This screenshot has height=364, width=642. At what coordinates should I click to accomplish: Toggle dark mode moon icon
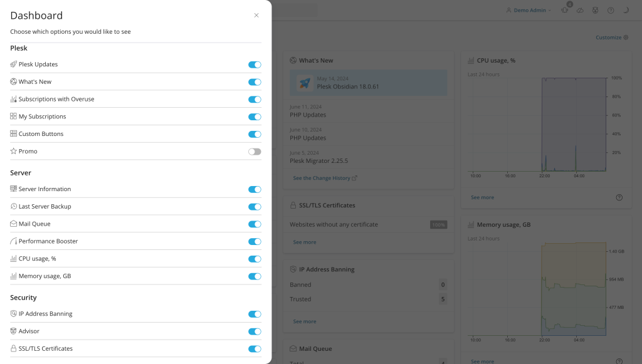pos(626,10)
